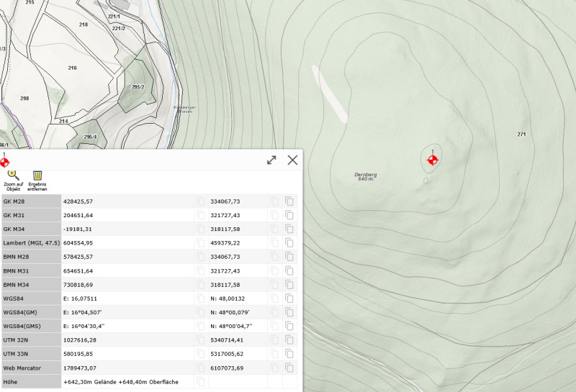
Task: Copy the GK M34 northing value 318117,58
Action: pos(274,229)
